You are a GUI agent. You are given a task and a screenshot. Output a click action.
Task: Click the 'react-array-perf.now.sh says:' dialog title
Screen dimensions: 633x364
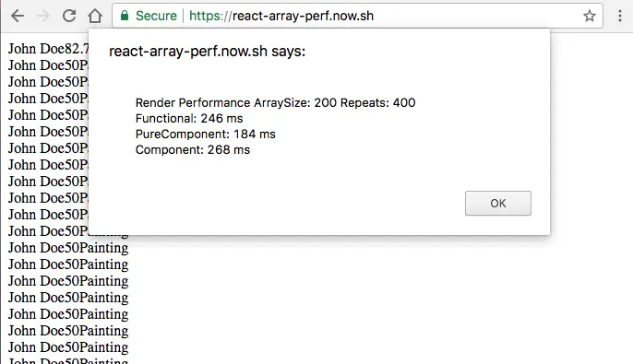(x=207, y=52)
